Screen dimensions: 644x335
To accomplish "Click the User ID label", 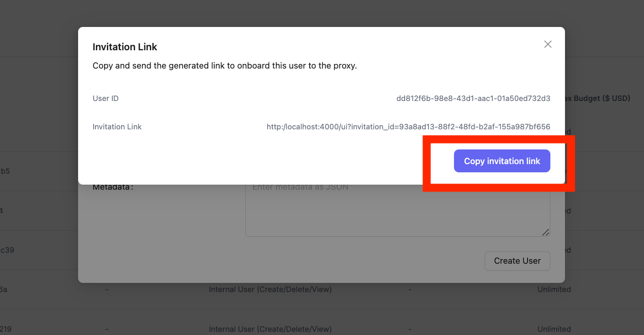I will (106, 98).
